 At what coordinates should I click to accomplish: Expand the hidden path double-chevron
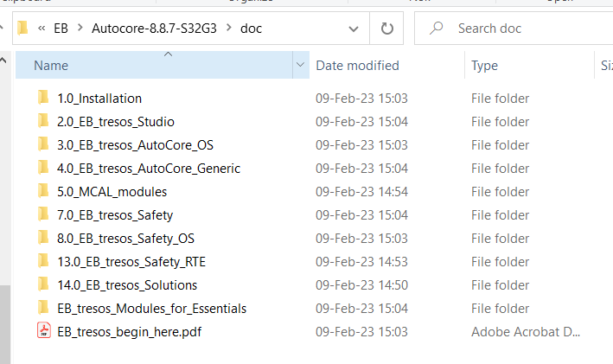[42, 29]
